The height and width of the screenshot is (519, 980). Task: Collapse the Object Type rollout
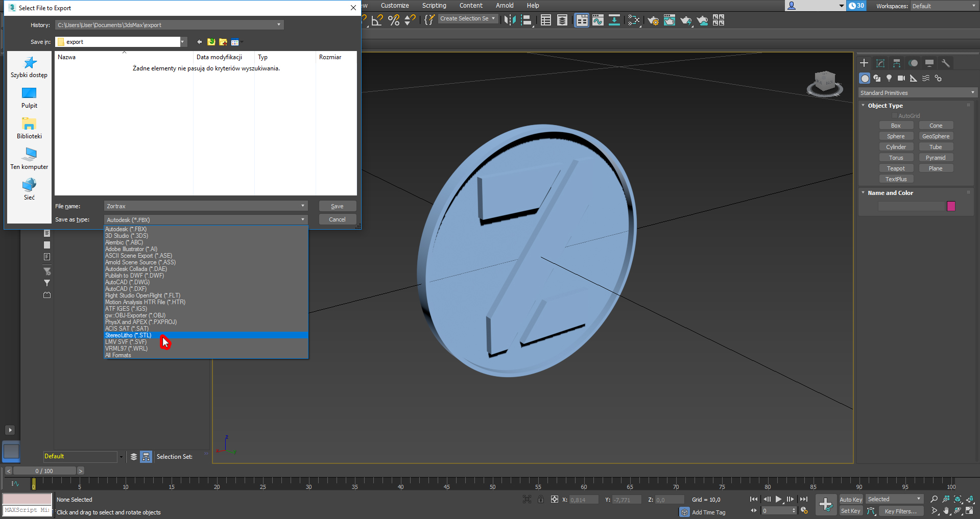[885, 106]
